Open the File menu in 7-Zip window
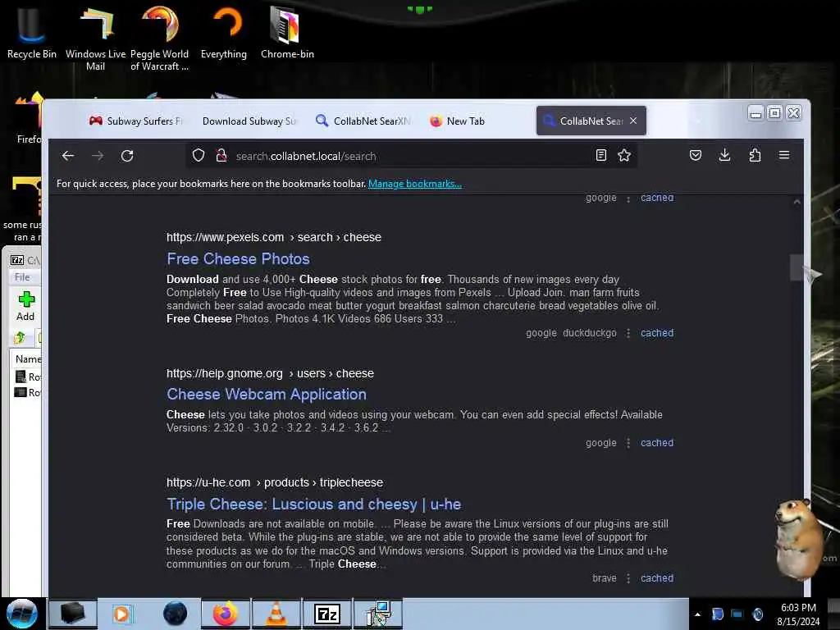This screenshot has height=630, width=840. (x=22, y=277)
